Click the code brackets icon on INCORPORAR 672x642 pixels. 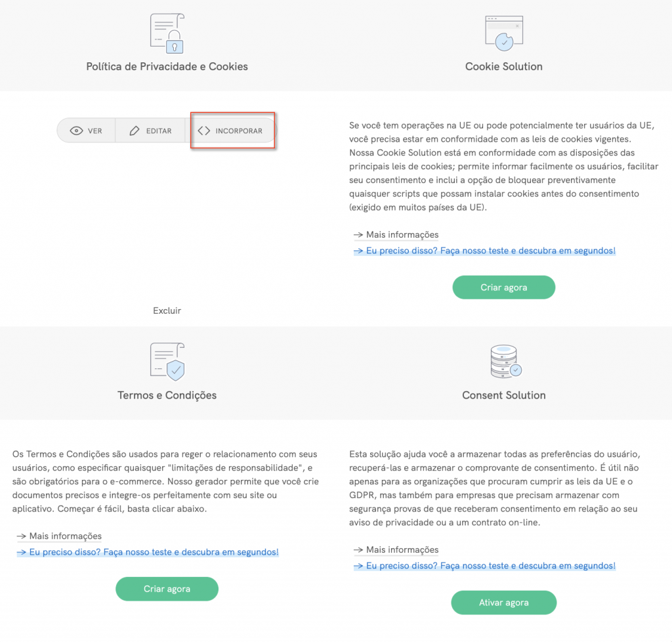pyautogui.click(x=204, y=131)
